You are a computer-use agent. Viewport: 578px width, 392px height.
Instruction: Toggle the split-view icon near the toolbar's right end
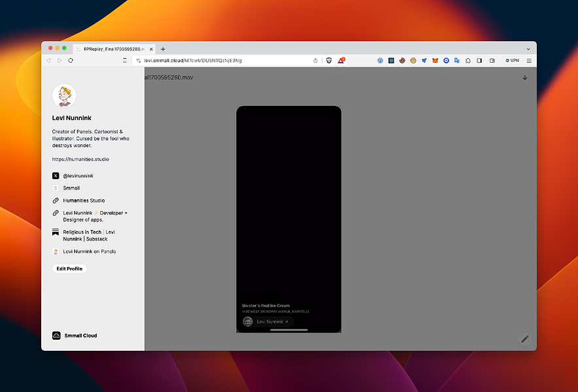492,60
